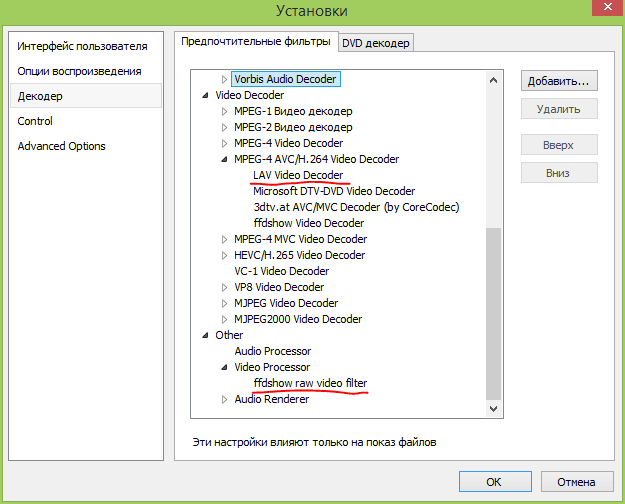Collapse the Video Processor node

click(225, 367)
